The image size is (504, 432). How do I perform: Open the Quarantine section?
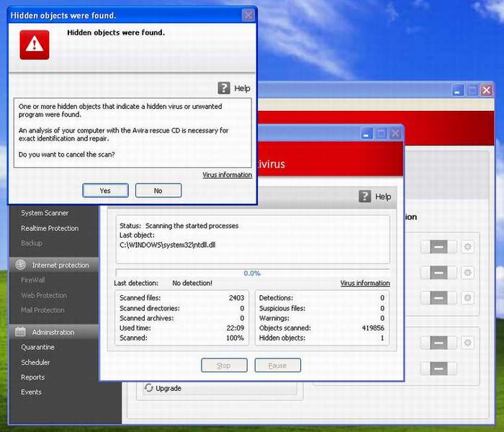click(x=37, y=347)
